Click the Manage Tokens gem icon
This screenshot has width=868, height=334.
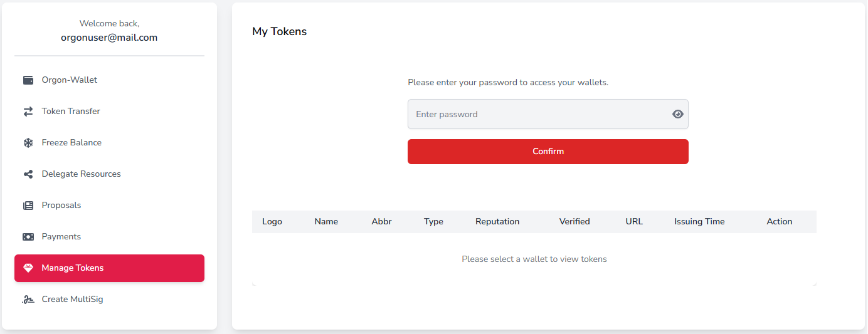tap(28, 268)
